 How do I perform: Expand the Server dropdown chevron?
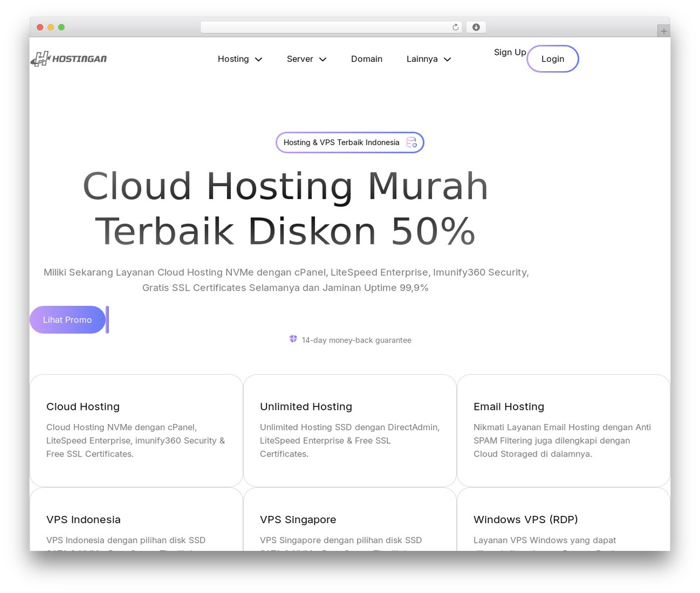pyautogui.click(x=323, y=59)
